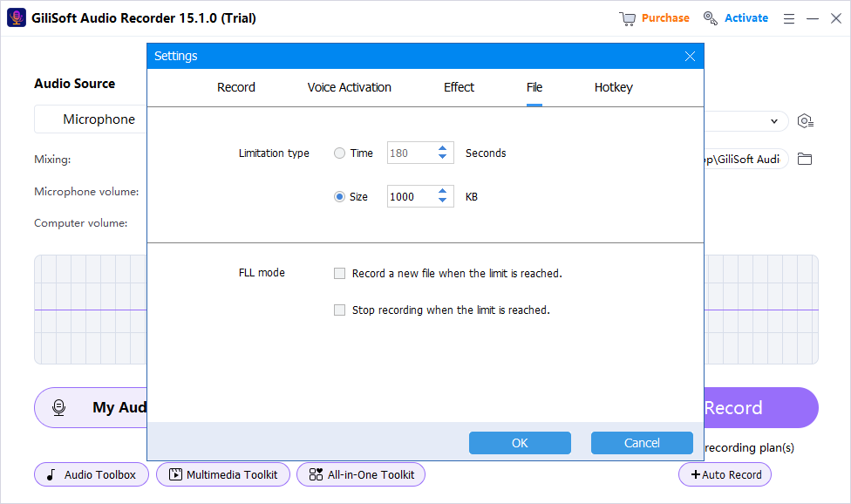Open the Multimedia Toolkit
Image resolution: width=851 pixels, height=504 pixels.
pos(223,474)
